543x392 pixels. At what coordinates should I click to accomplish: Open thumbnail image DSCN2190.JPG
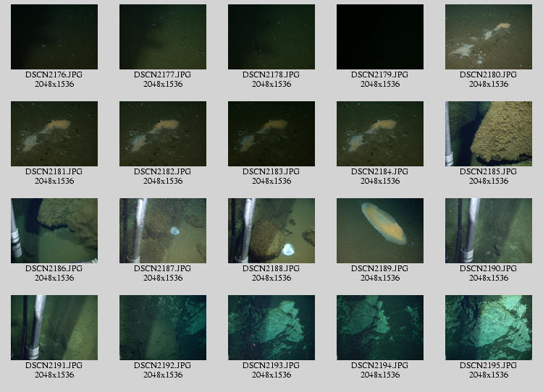488,231
